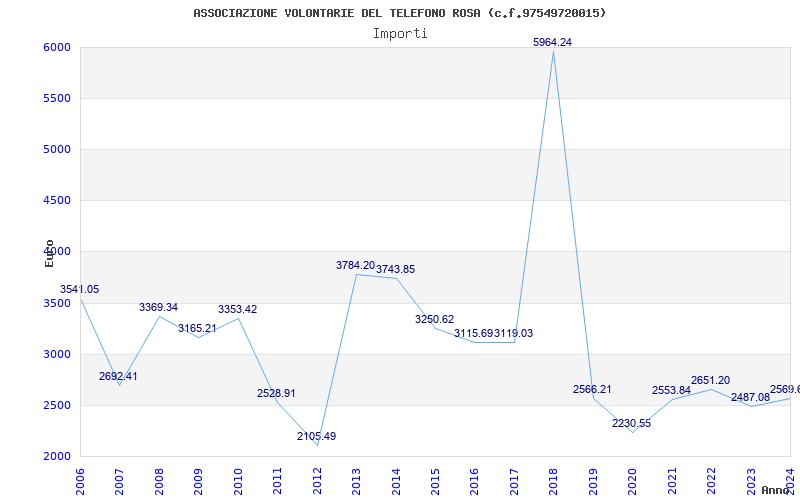Click the Anno x-axis title
The width and height of the screenshot is (800, 500).
click(775, 490)
